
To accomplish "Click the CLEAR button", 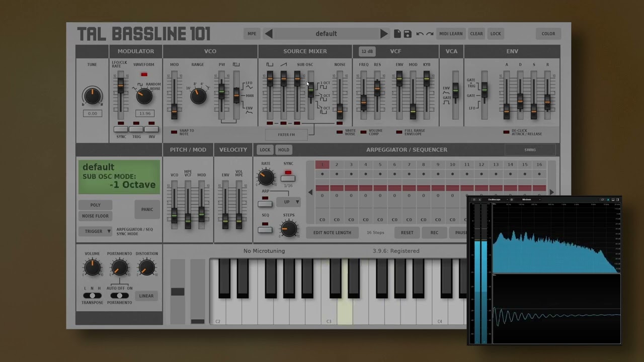I will pos(476,34).
